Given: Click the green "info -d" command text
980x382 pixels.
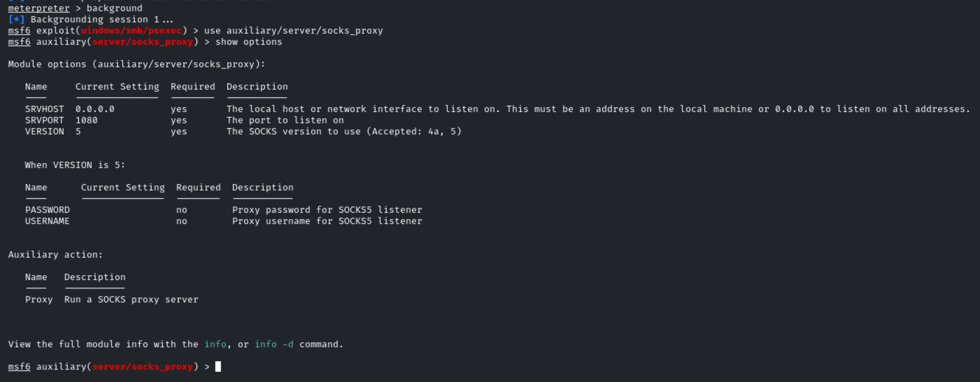Looking at the screenshot, I should point(274,344).
